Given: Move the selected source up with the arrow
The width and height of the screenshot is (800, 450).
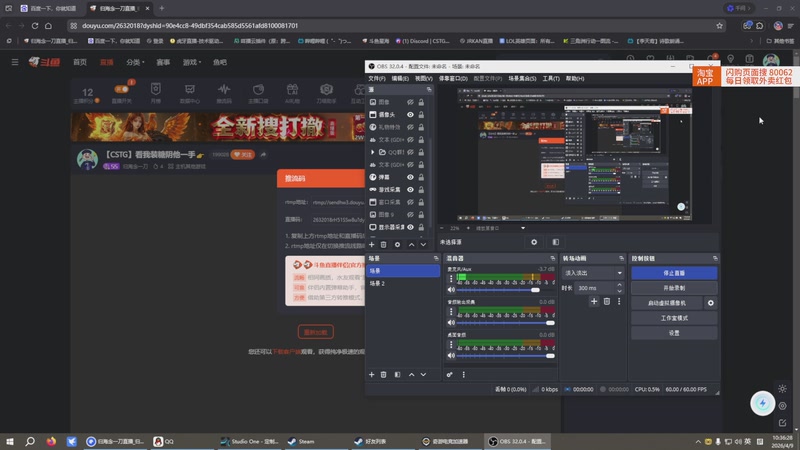Looking at the screenshot, I should pos(410,244).
